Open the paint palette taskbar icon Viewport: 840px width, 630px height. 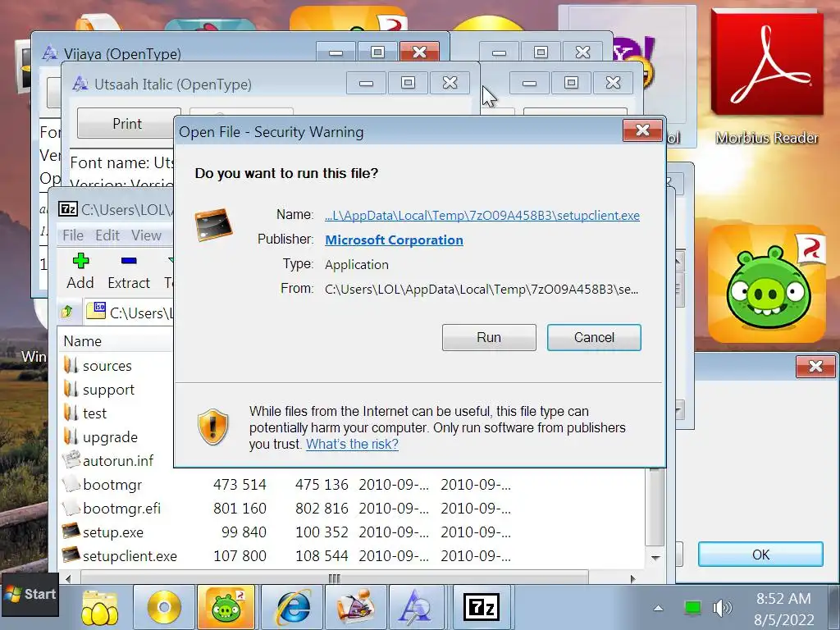356,608
